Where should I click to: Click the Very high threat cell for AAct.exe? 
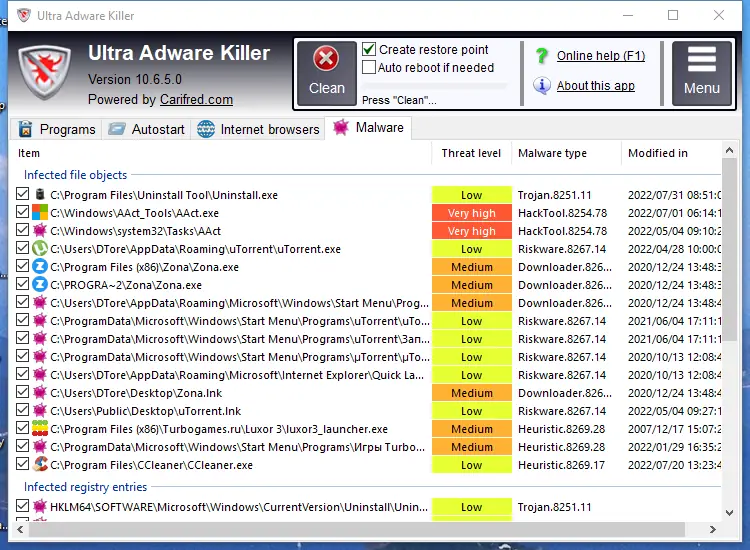pos(472,213)
